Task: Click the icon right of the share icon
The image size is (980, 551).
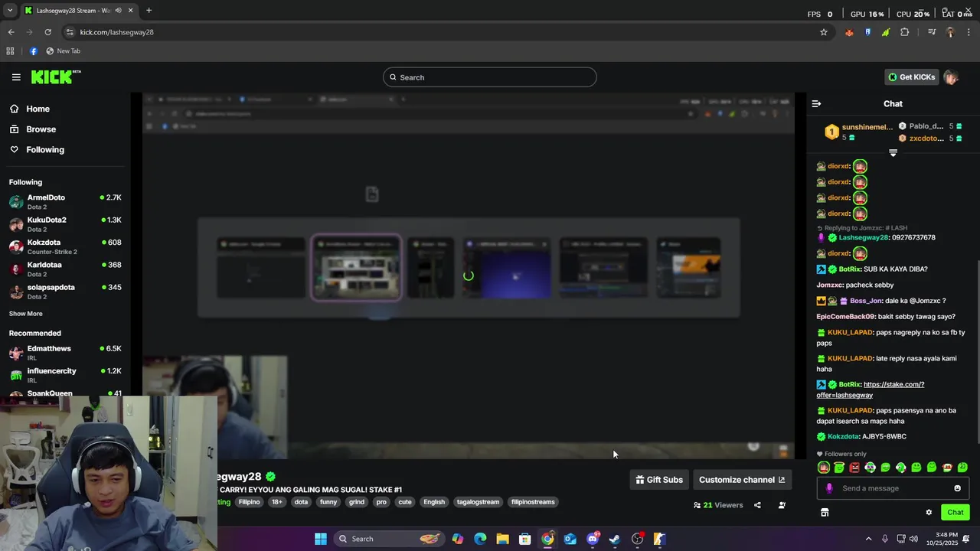Action: click(x=782, y=505)
